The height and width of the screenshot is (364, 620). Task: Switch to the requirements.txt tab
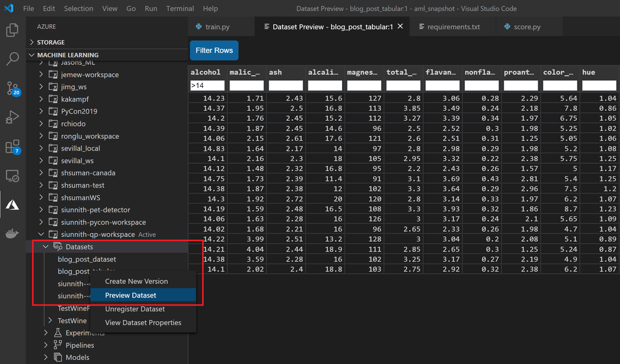pyautogui.click(x=453, y=27)
